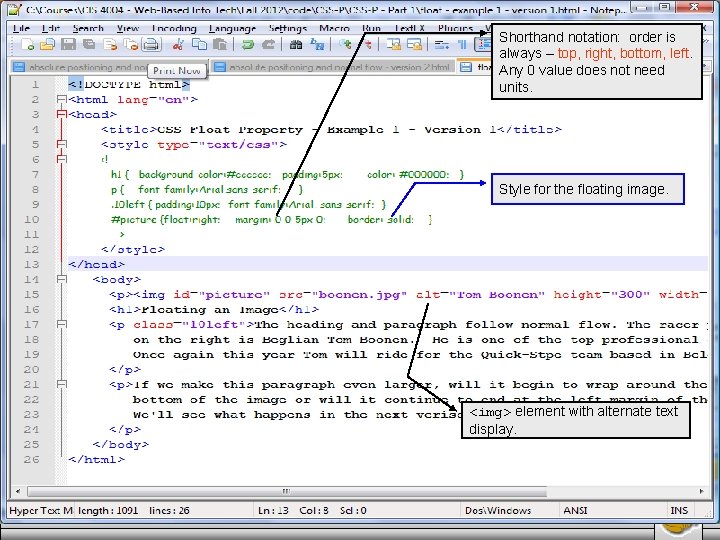Click the Open file toolbar icon
720x540 pixels.
tap(47, 45)
